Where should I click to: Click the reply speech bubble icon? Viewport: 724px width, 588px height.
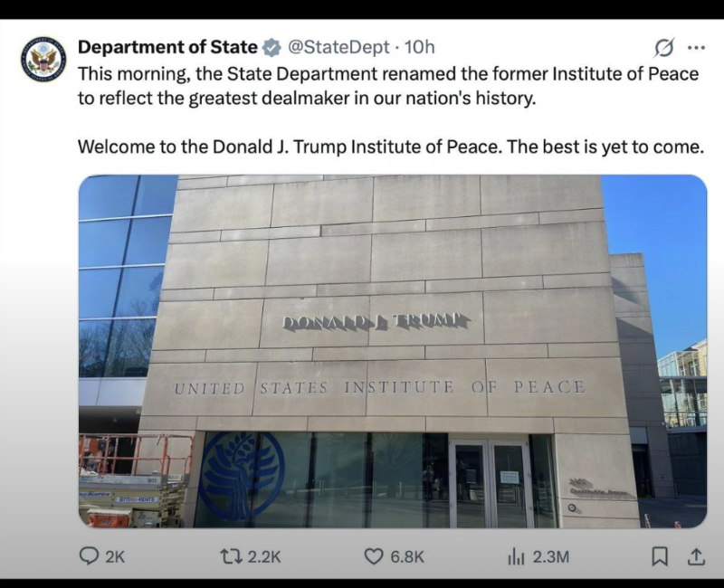point(90,556)
